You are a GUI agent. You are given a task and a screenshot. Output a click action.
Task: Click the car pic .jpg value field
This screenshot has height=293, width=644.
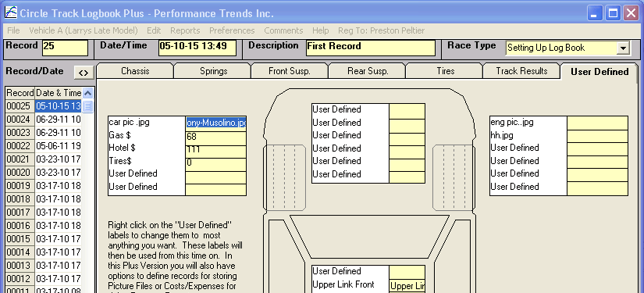(215, 123)
